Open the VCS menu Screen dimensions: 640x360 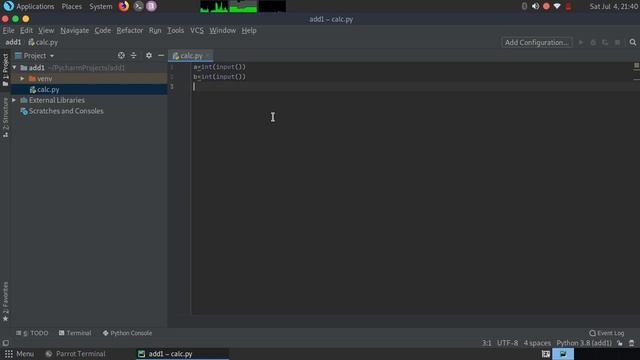coord(197,31)
